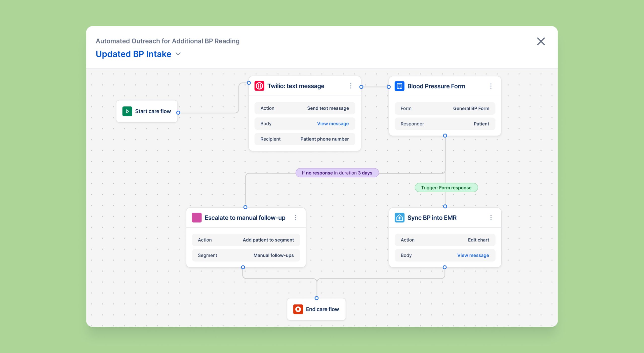The width and height of the screenshot is (644, 353).
Task: Click the Patient phone number recipient value
Action: click(325, 139)
